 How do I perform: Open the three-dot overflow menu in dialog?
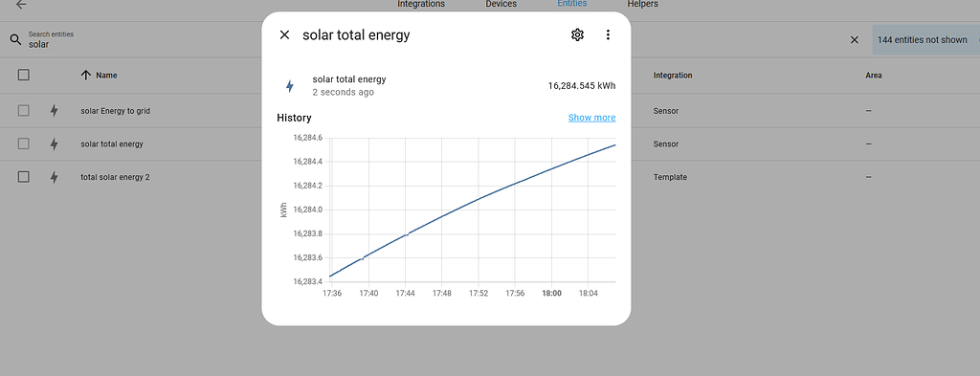[608, 35]
